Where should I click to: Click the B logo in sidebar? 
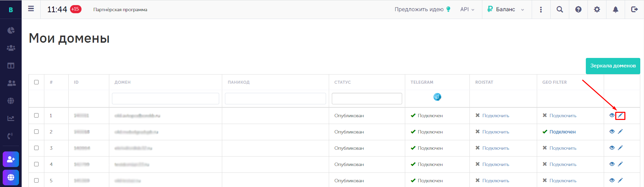click(x=11, y=10)
